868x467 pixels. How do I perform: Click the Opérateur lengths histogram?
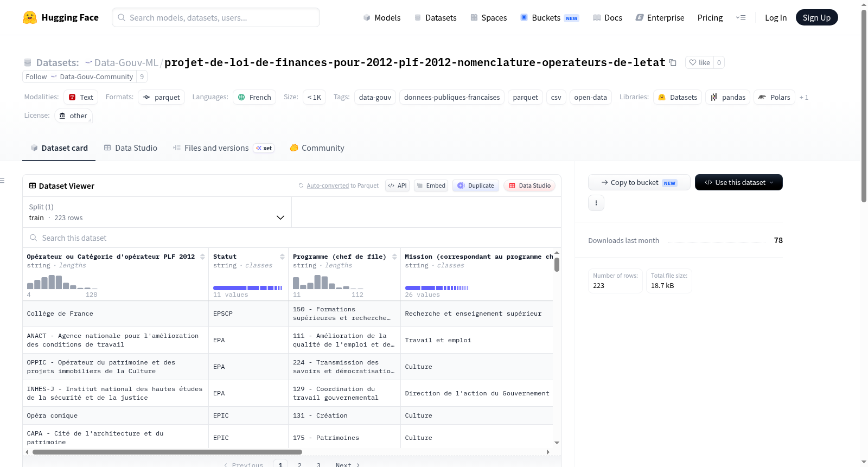pyautogui.click(x=62, y=282)
